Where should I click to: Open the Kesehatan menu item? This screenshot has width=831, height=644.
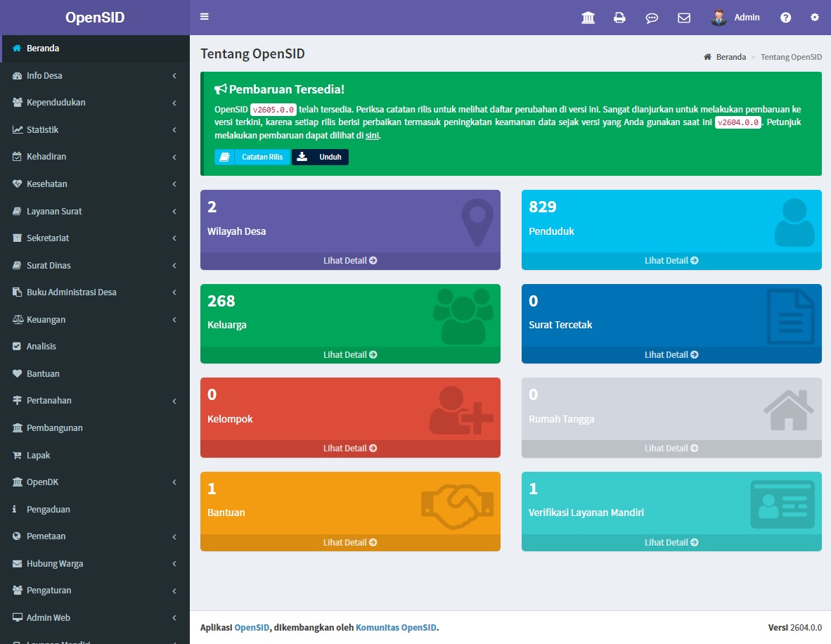[95, 184]
